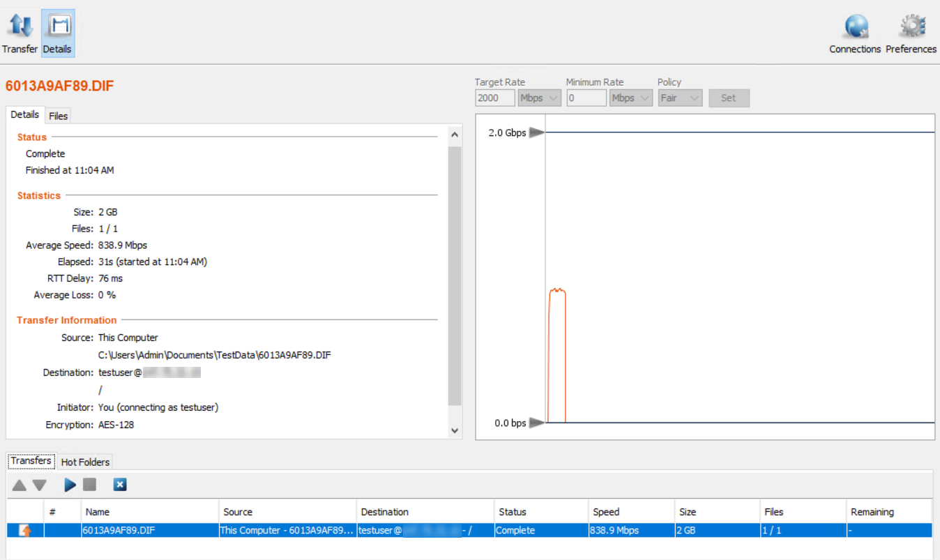940x560 pixels.
Task: Click the Minimum Rate input field
Action: point(586,98)
